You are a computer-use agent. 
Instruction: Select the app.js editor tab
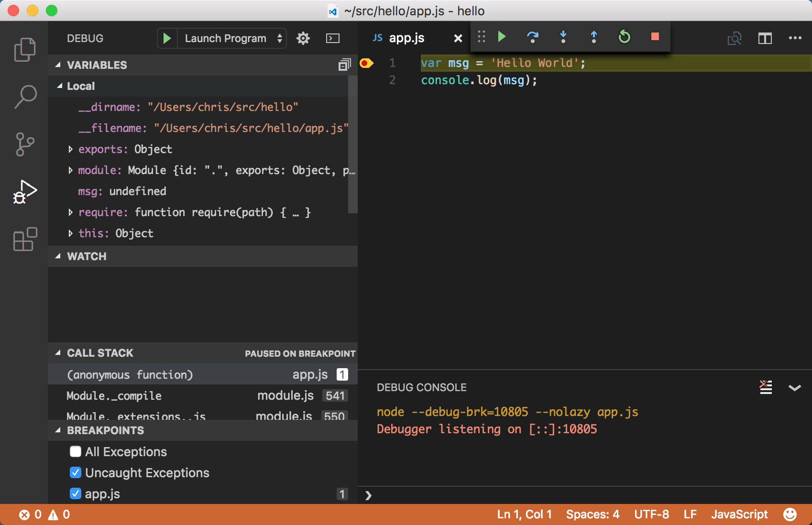click(406, 38)
